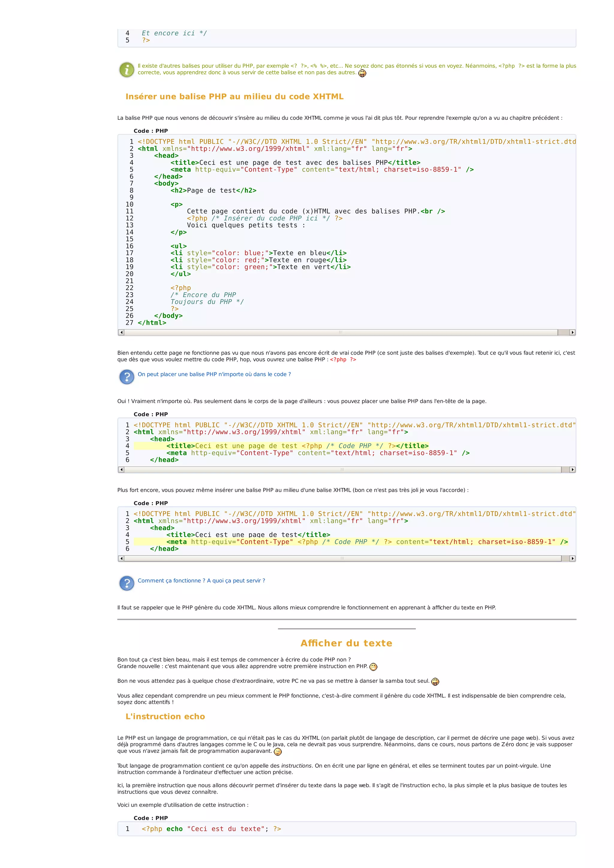614x868 pixels.
Task: Click right arrow of second code scrollbar
Action: [572, 470]
